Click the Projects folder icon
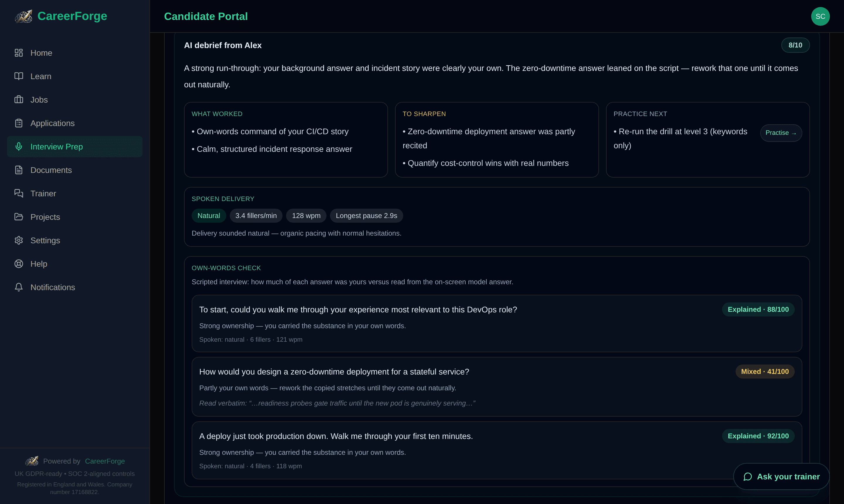The height and width of the screenshot is (504, 844). pyautogui.click(x=19, y=217)
